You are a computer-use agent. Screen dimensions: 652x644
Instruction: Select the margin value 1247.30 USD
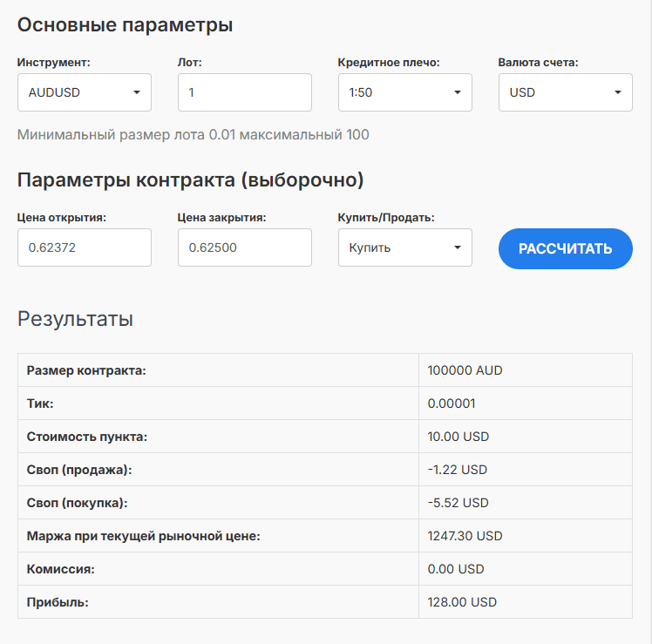(465, 536)
